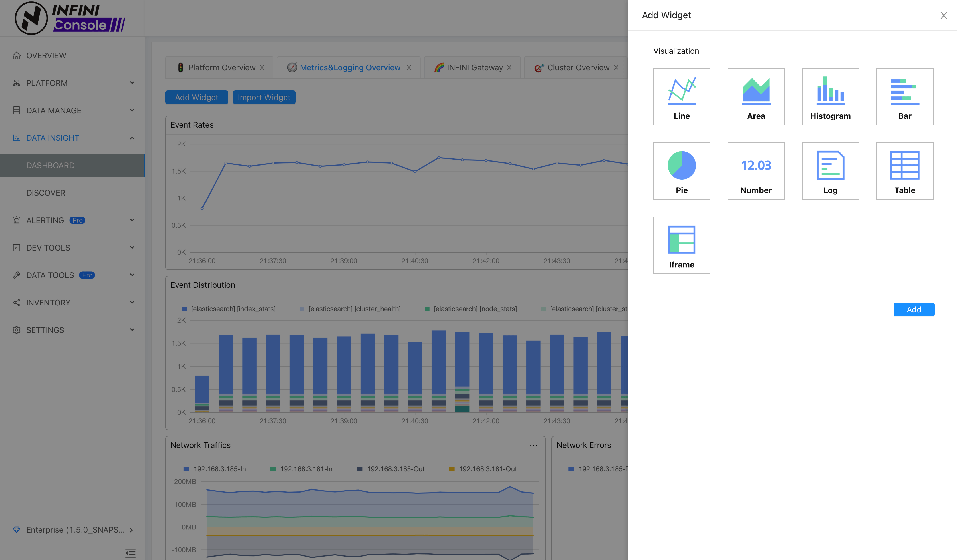
Task: Click the Data Tools wrench icon
Action: coord(16,275)
